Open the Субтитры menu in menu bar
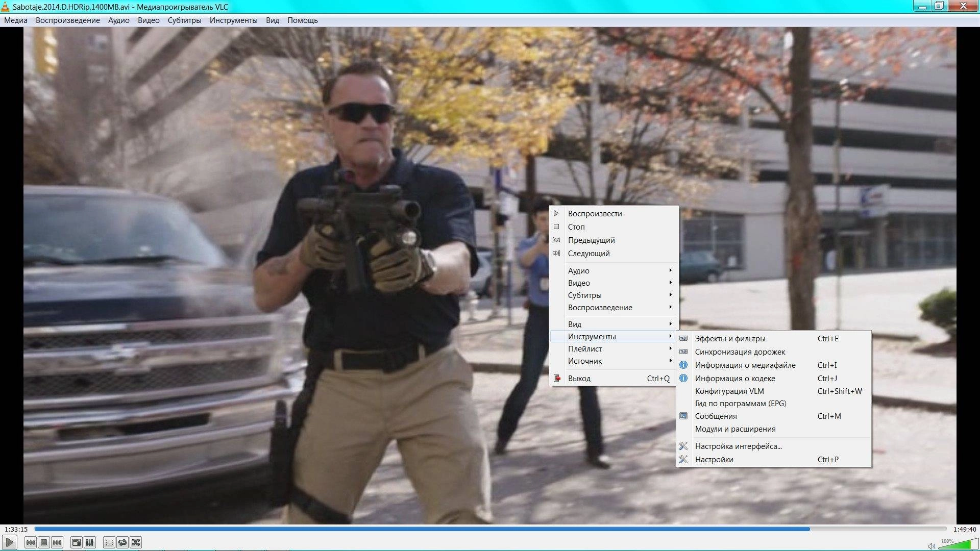The image size is (980, 551). 185,20
